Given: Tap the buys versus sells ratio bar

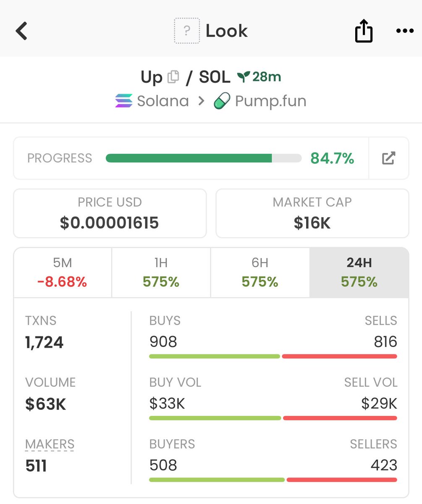Looking at the screenshot, I should [x=273, y=356].
